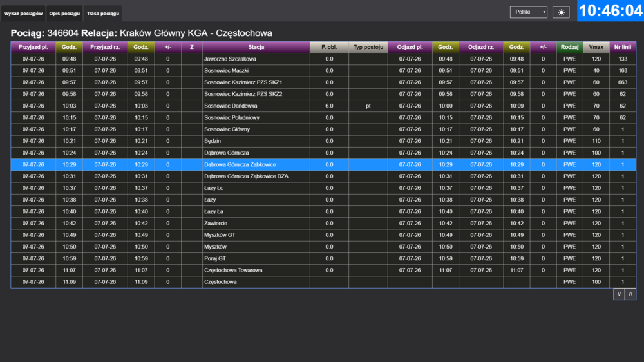The image size is (644, 362).
Task: Click Vmax value 110 in Będzin row
Action: pos(596,141)
